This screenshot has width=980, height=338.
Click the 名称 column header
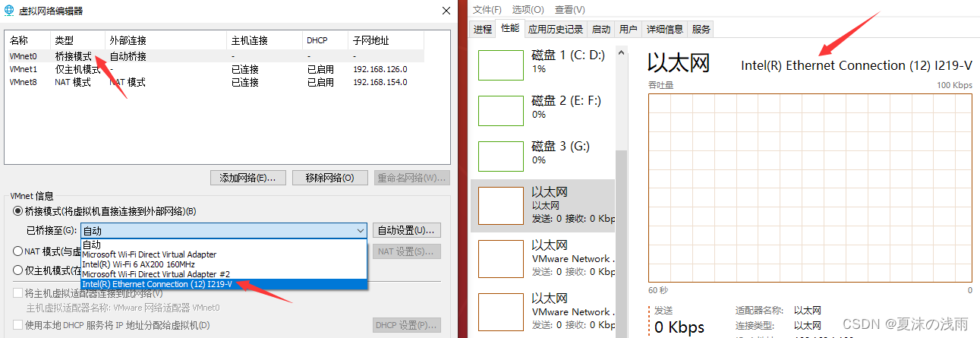click(28, 40)
